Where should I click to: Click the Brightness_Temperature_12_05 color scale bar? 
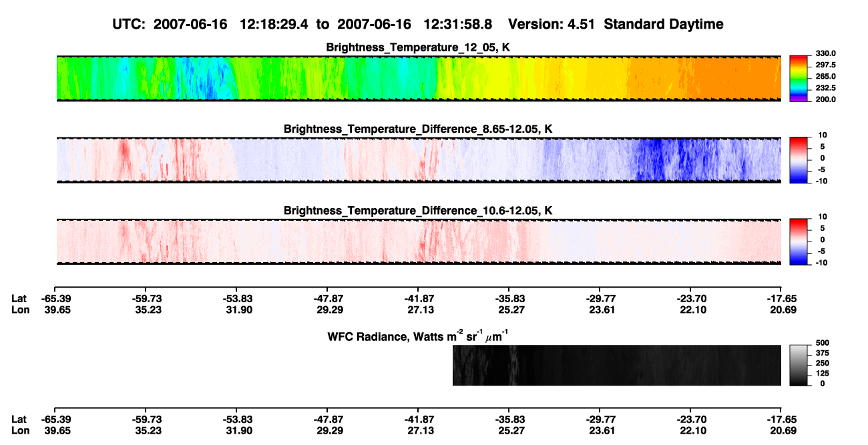click(x=798, y=79)
